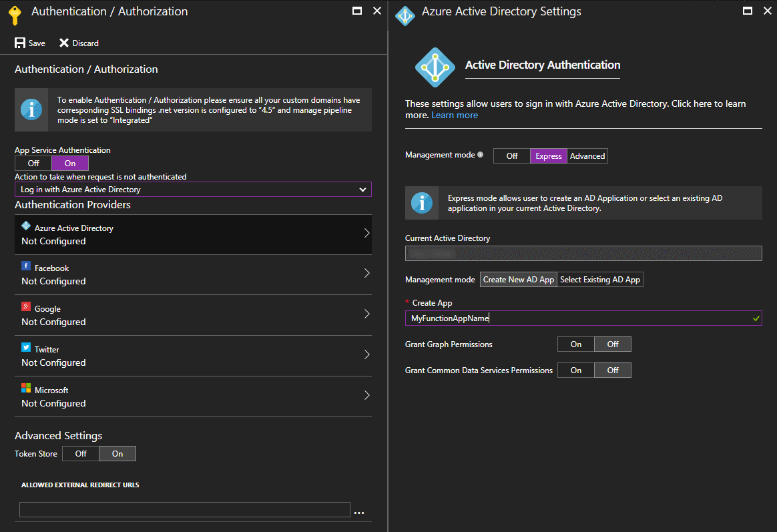Click the Management mode info tooltip icon
Image resolution: width=777 pixels, height=532 pixels.
click(480, 155)
